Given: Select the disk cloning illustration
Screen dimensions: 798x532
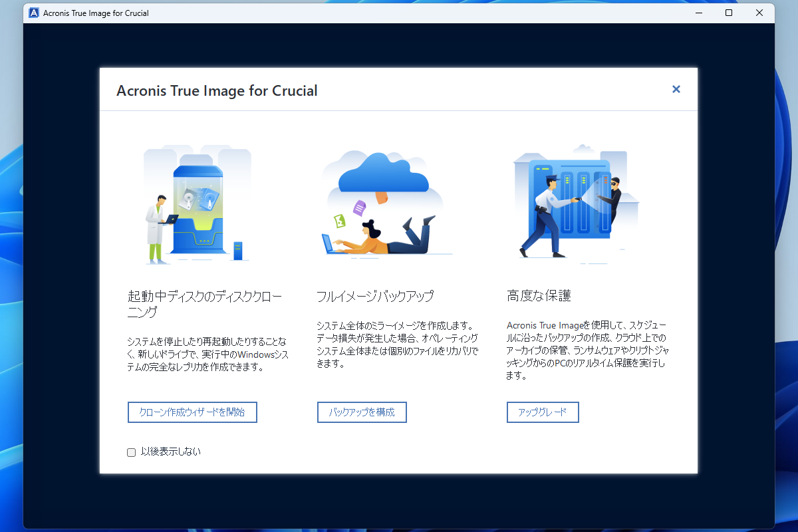Looking at the screenshot, I should 197,203.
